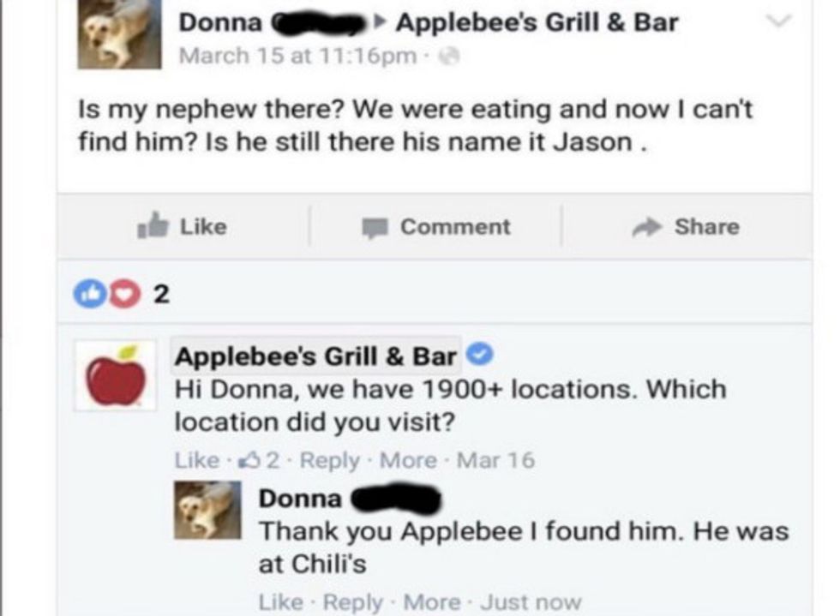Like Applebee's comment
The height and width of the screenshot is (616, 840).
(196, 460)
